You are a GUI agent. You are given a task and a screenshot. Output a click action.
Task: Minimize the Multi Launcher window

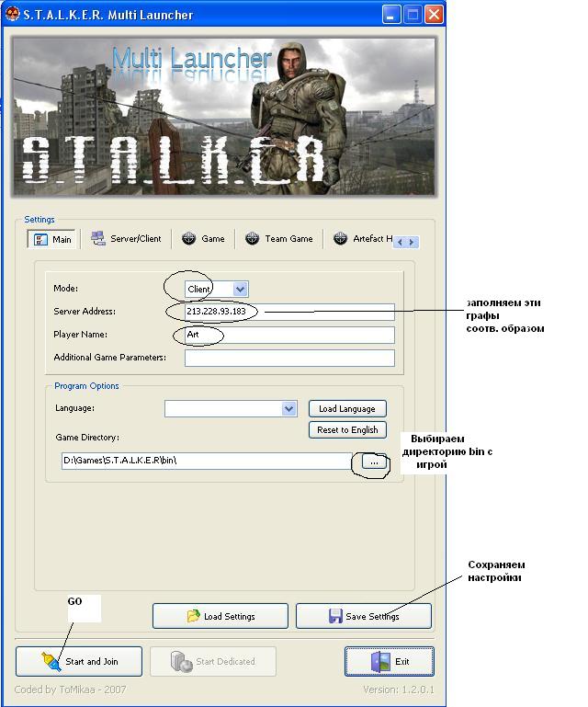[390, 15]
